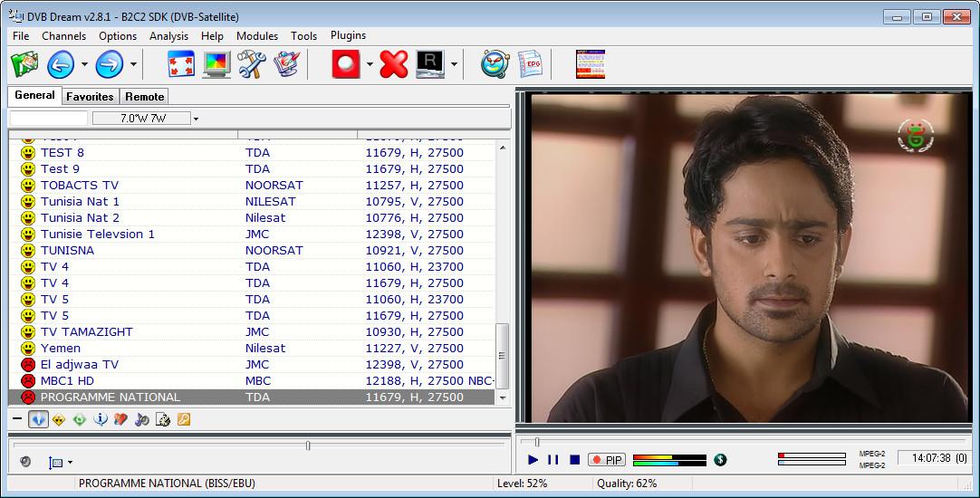Open dropdown arrow next to forward arrow

(134, 65)
